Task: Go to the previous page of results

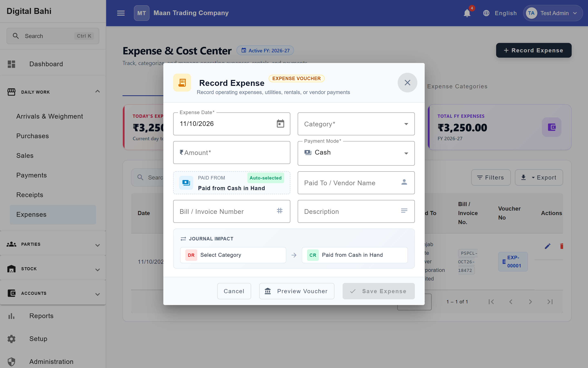Action: click(511, 302)
